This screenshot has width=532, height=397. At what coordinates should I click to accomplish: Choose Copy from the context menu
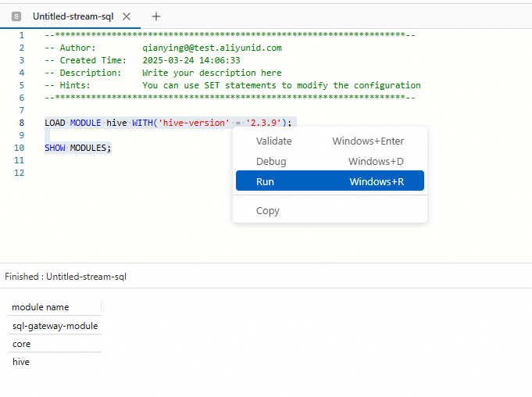[330, 210]
